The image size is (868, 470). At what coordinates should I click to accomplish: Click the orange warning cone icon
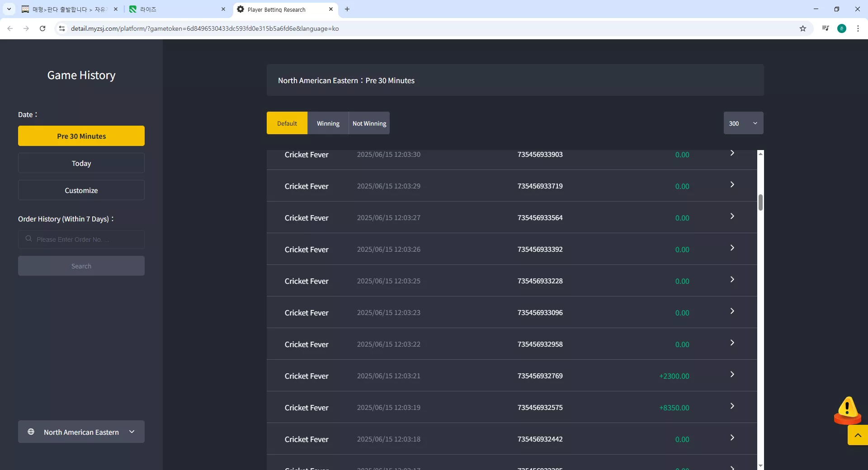[x=847, y=410]
